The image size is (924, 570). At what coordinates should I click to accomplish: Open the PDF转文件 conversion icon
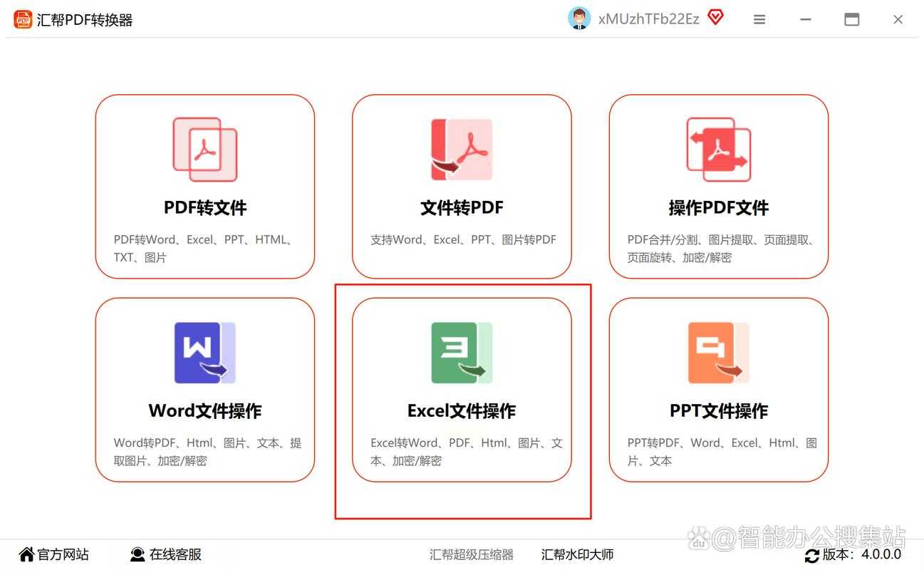[x=204, y=148]
